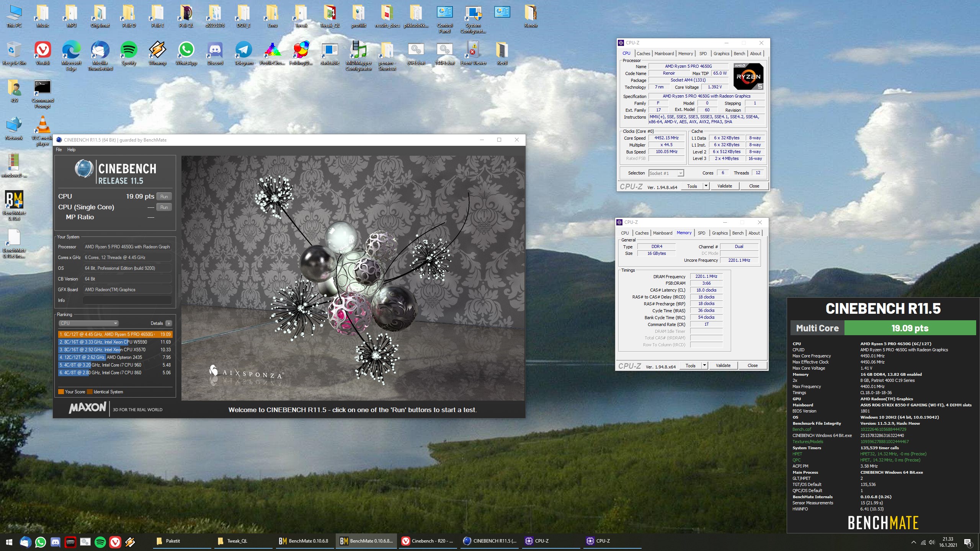
Task: Click the volume icon in system tray
Action: 931,542
